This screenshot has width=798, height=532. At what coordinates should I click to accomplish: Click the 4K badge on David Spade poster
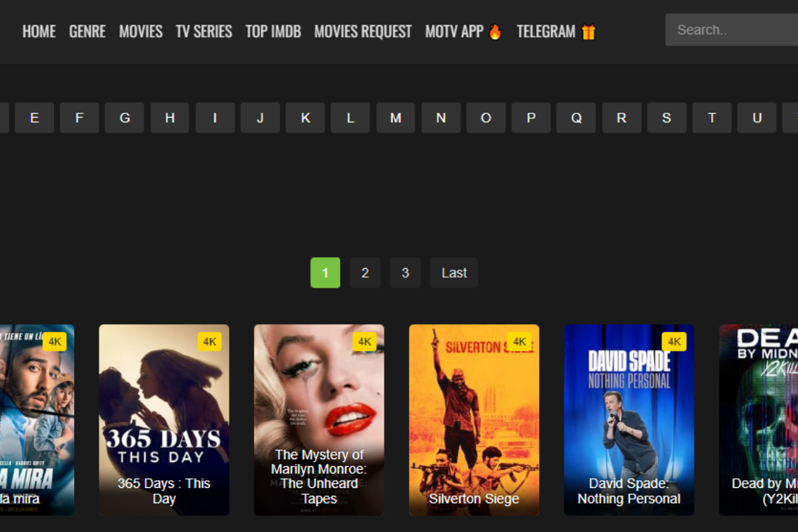pyautogui.click(x=674, y=342)
